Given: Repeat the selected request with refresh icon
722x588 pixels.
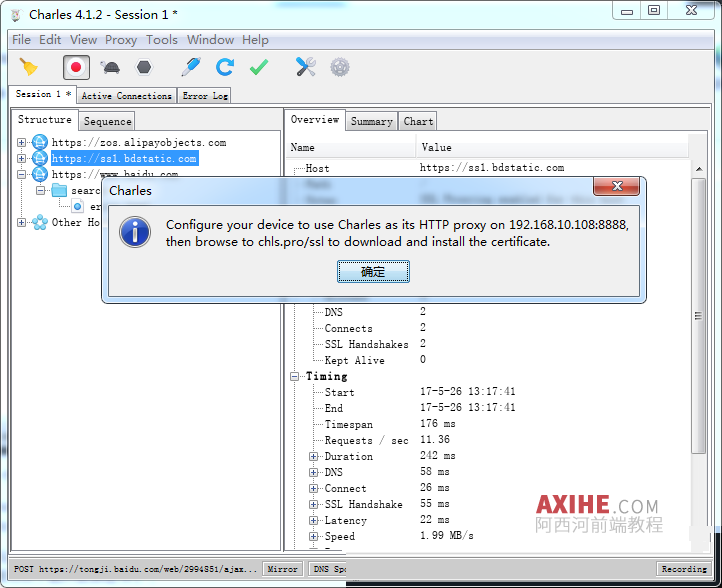Looking at the screenshot, I should [x=225, y=67].
